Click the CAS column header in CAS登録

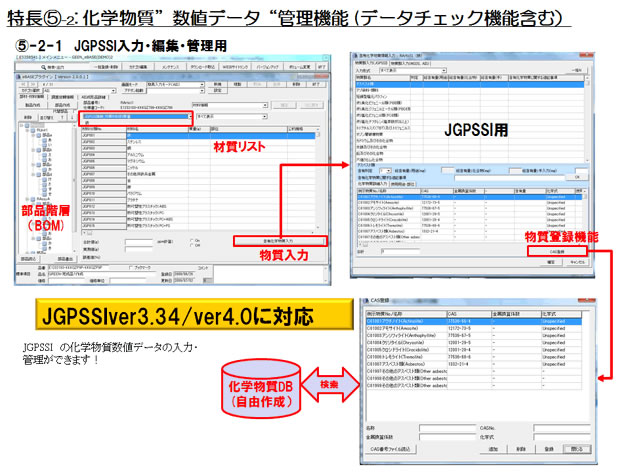click(469, 314)
